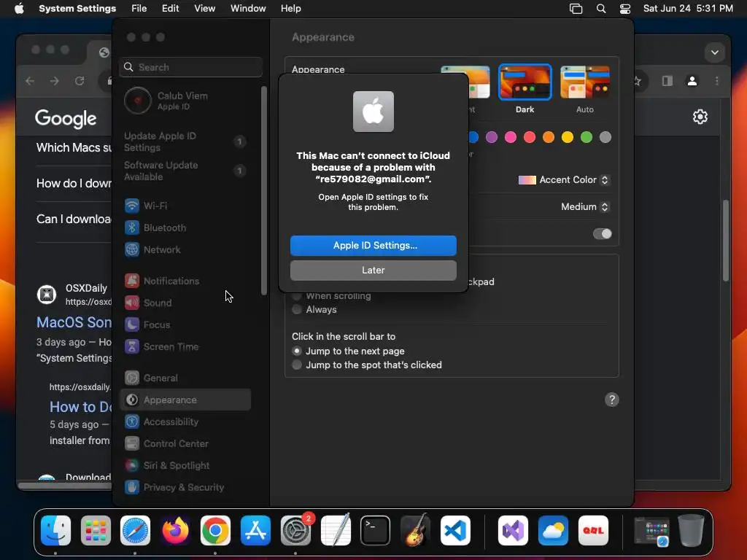Select Jump to the spot that's clicked
The width and height of the screenshot is (747, 560).
pyautogui.click(x=297, y=365)
